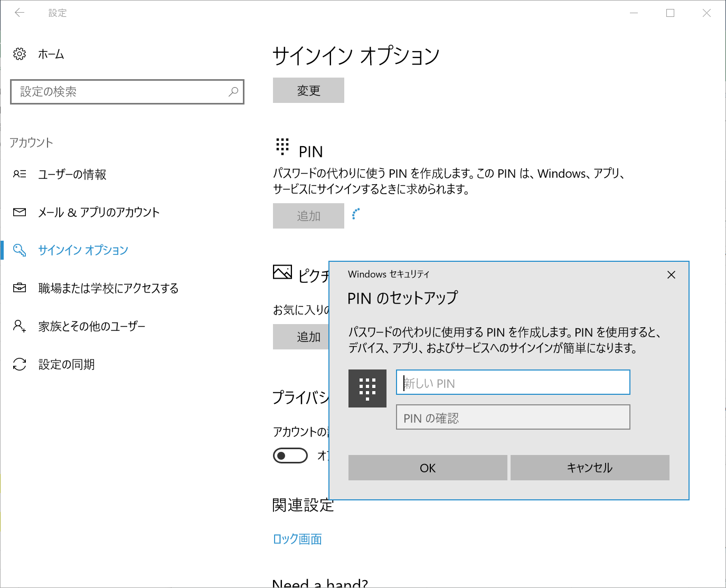Image resolution: width=726 pixels, height=588 pixels.
Task: Toggle the privacy switch off position
Action: pos(290,455)
